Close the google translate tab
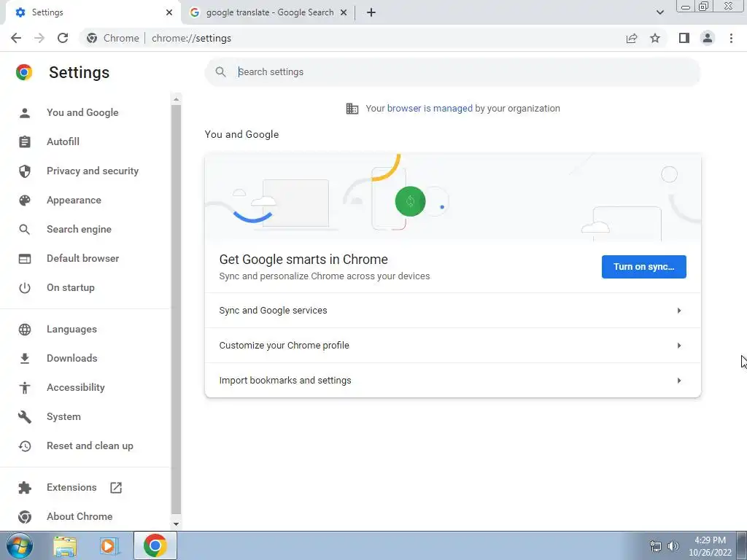 tap(344, 12)
